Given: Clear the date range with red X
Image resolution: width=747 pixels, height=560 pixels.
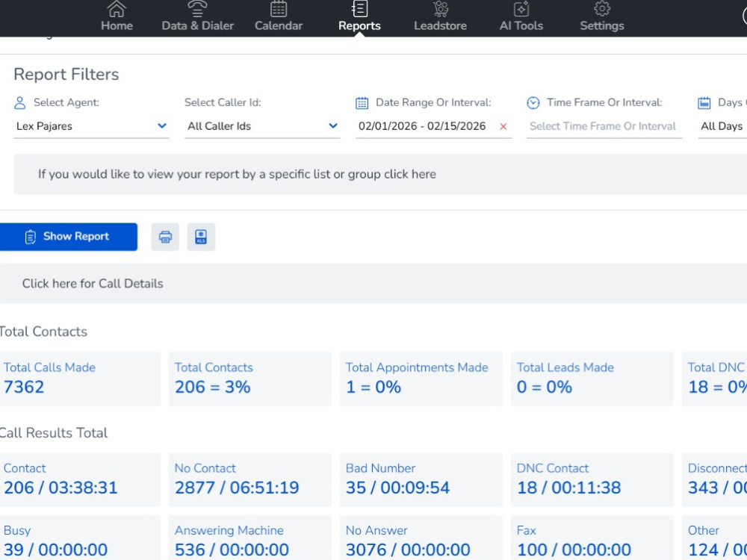Looking at the screenshot, I should coord(503,127).
